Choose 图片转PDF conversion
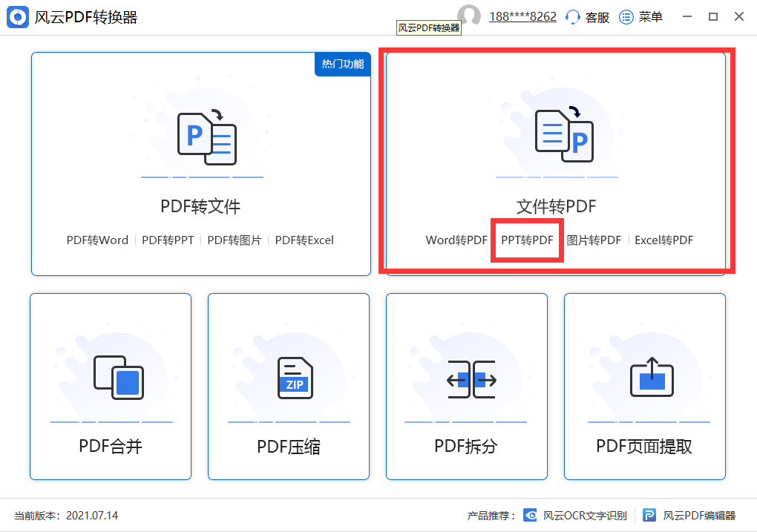The width and height of the screenshot is (757, 532). 594,240
